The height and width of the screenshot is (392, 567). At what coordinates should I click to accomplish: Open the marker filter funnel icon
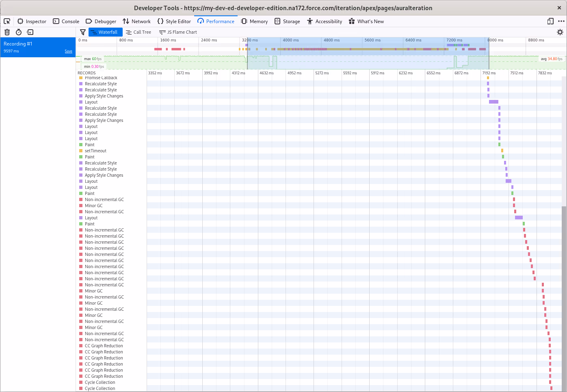point(83,32)
